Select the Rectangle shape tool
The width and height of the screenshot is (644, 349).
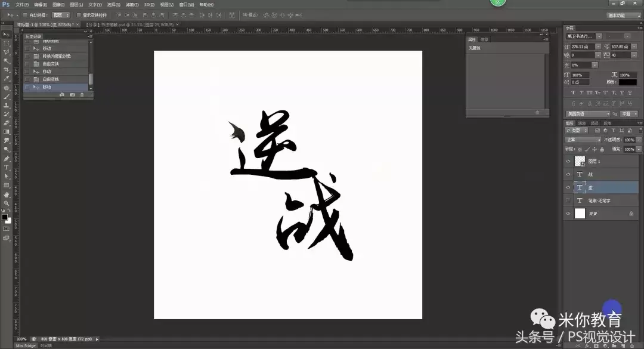6,185
